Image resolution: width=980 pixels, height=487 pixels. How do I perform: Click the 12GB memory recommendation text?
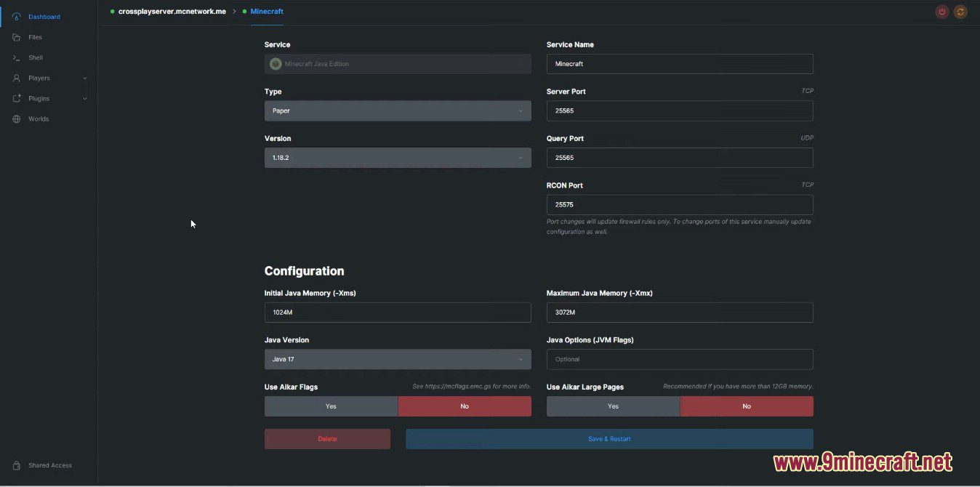pos(738,387)
